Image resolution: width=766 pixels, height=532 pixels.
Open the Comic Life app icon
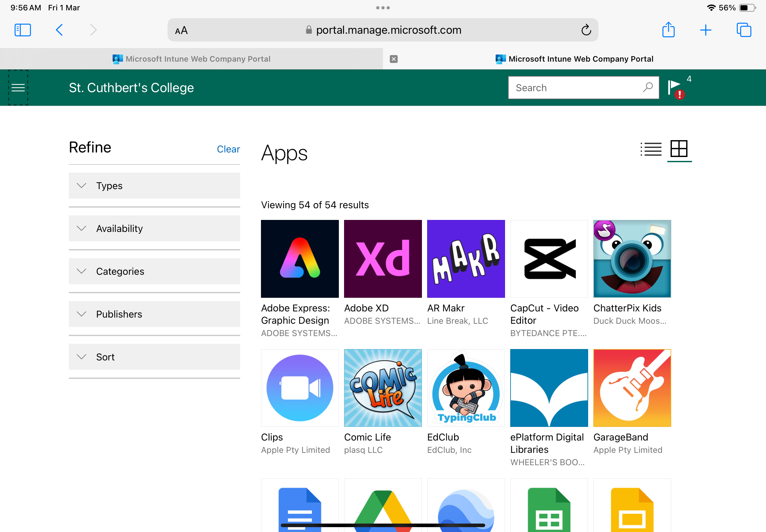(383, 388)
